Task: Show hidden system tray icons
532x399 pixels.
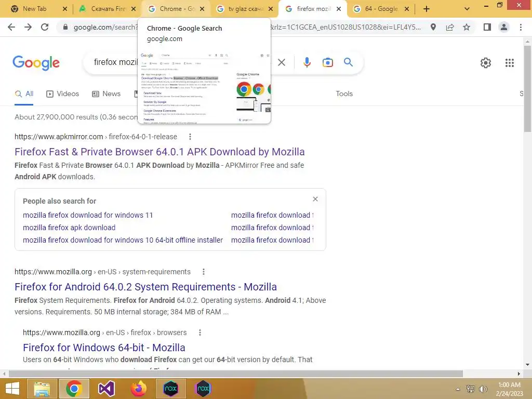Action: [x=458, y=389]
